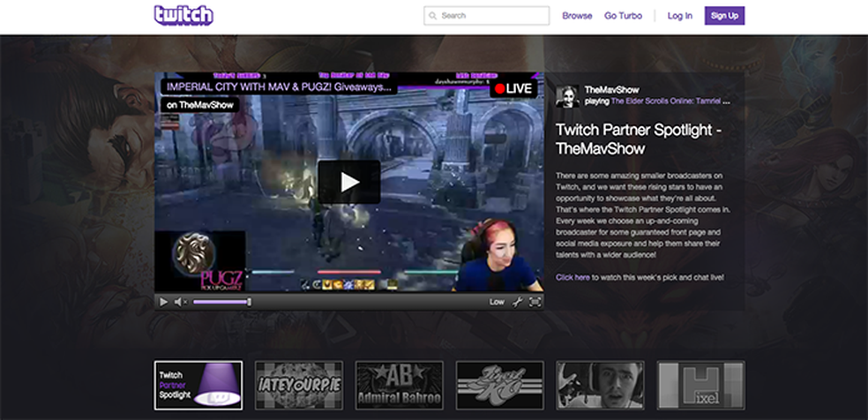
Task: Click the 'on TheMavShow' channel label
Action: [x=200, y=105]
